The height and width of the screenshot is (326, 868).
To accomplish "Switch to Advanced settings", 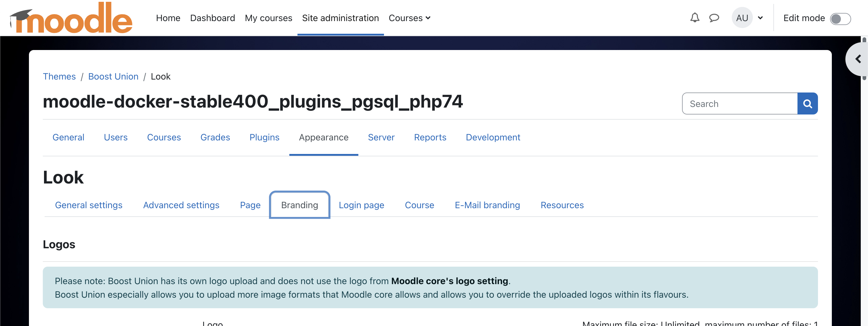I will (181, 205).
